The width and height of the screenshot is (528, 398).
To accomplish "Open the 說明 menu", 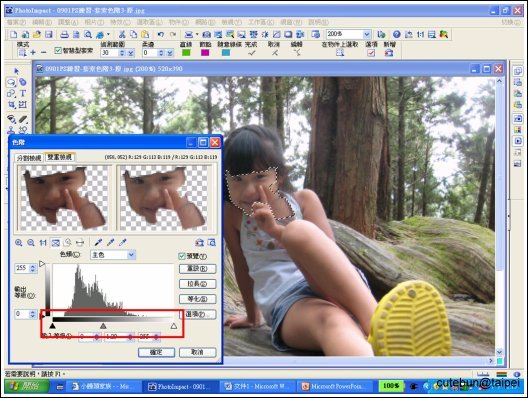I will (318, 23).
